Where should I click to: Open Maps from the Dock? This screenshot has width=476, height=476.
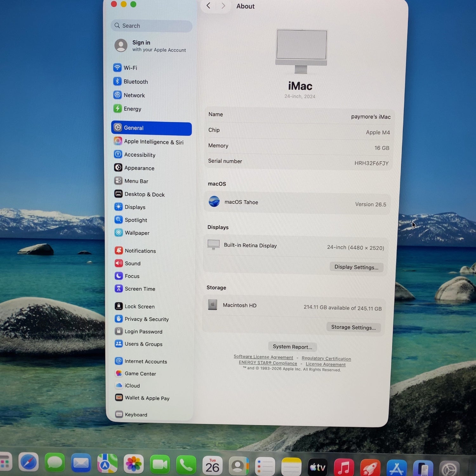pos(107,464)
